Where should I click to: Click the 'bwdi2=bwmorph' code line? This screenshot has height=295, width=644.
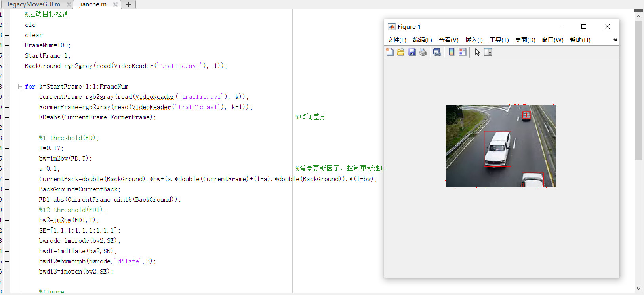pos(97,261)
